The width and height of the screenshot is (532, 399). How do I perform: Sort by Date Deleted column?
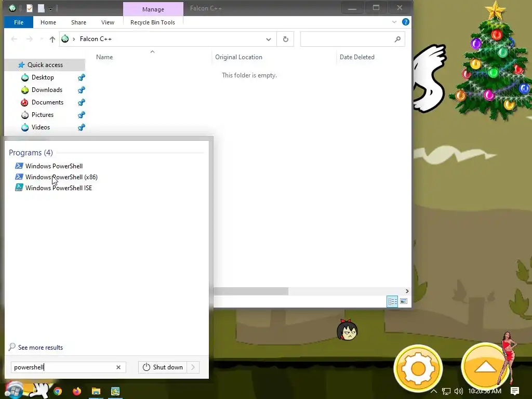click(357, 57)
